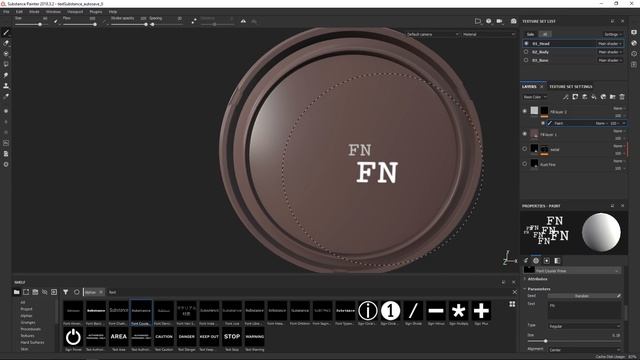Select the Clone tool
The image size is (640, 360).
6,86
